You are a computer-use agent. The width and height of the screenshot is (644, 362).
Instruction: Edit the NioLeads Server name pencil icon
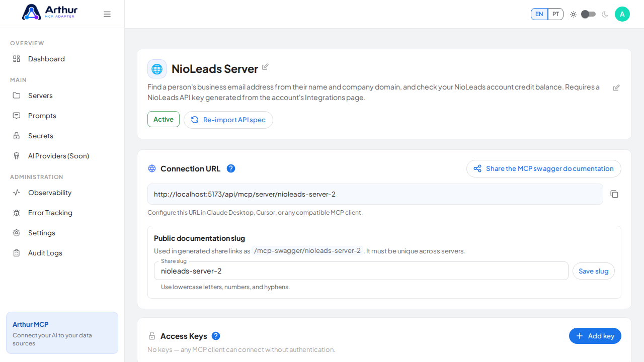(265, 67)
